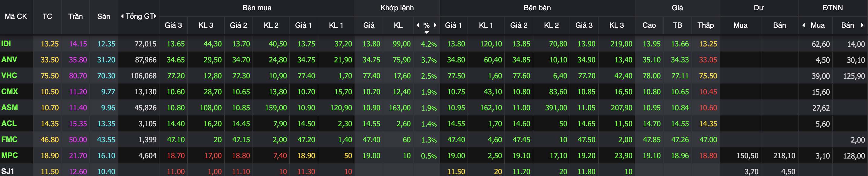Open stock symbol VHC
868x176 pixels.
point(9,75)
